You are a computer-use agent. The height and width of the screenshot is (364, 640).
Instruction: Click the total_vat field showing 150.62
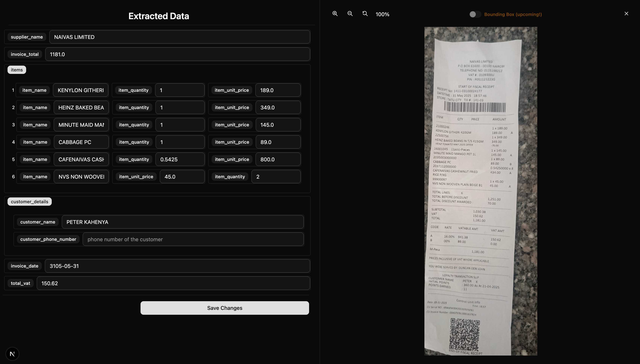point(173,283)
